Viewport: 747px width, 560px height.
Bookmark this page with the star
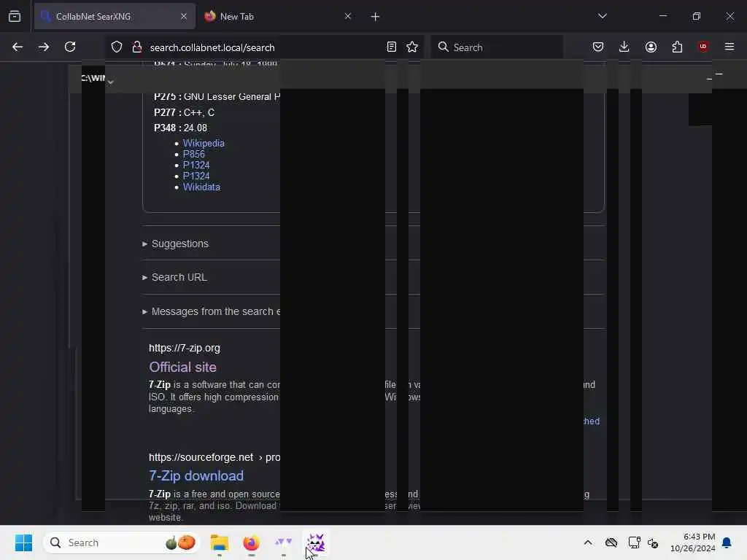[x=412, y=47]
